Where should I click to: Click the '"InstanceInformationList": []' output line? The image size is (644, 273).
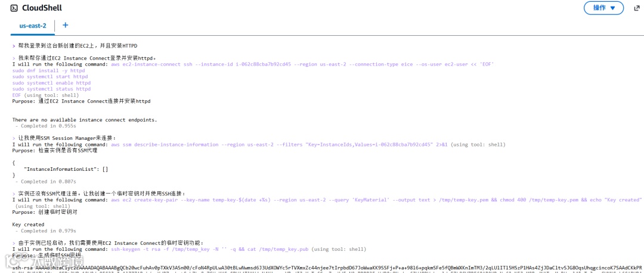pyautogui.click(x=66, y=169)
